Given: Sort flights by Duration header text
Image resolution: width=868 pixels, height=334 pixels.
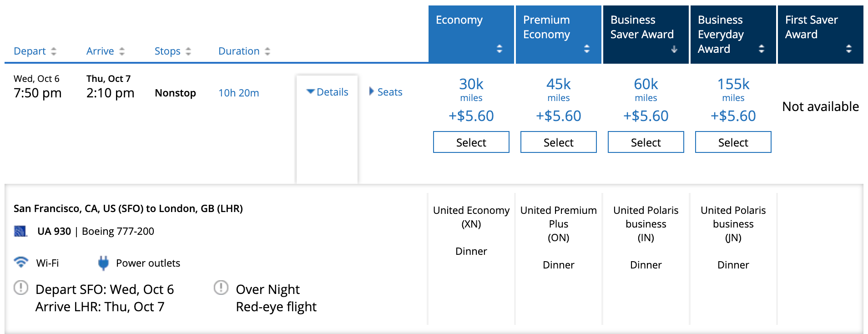Looking at the screenshot, I should tap(239, 51).
